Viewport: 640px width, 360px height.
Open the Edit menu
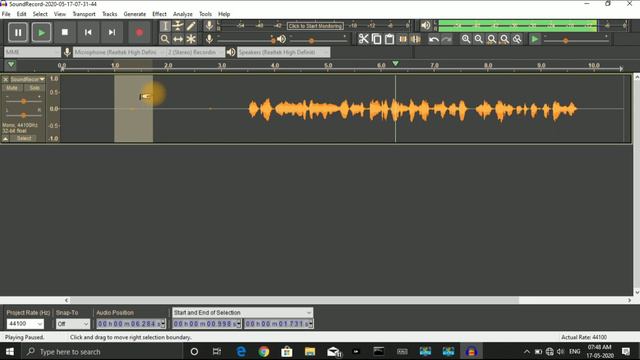pyautogui.click(x=21, y=14)
